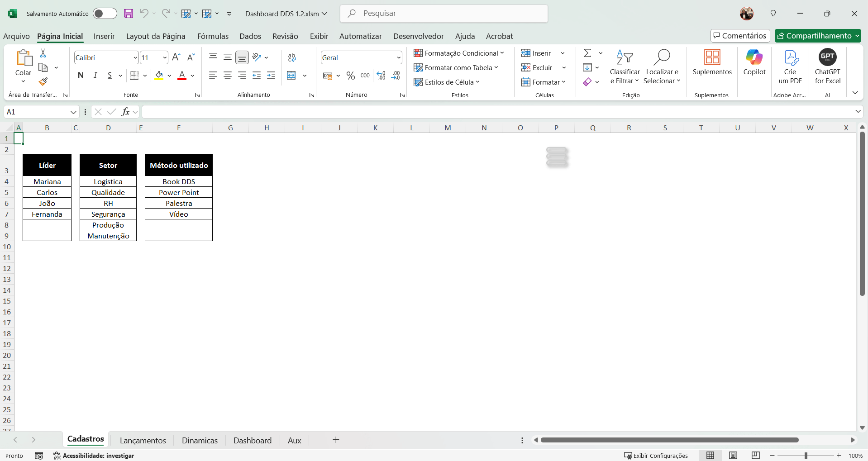This screenshot has height=461, width=868.
Task: Apply percentage number format
Action: 350,76
